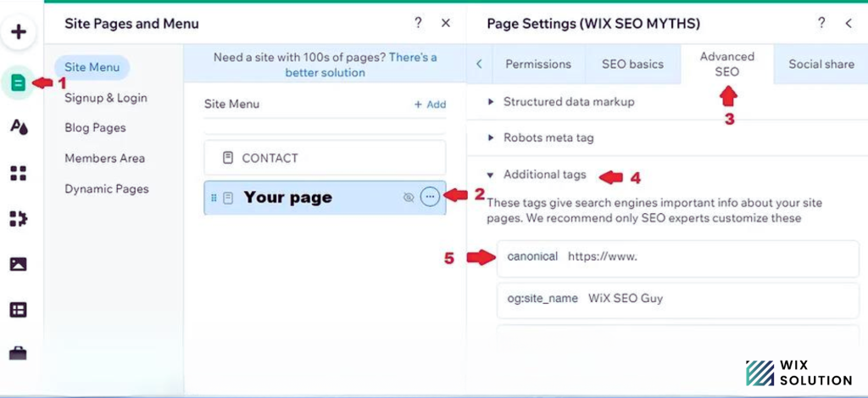Close the Site Pages and Menu panel
868x398 pixels.
446,23
